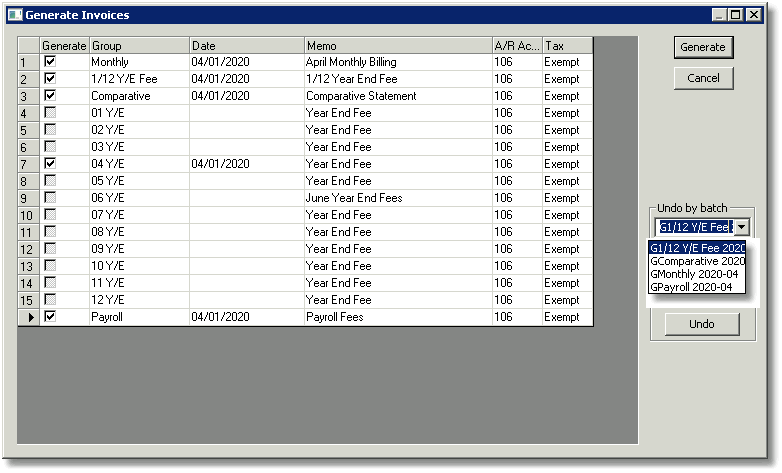Click the Cancel button
Viewport: 782px width, 473px height.
click(703, 78)
